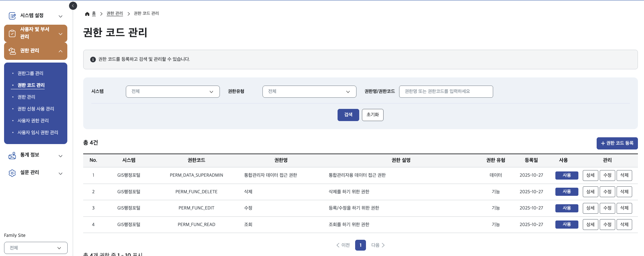Click the 사용자 및 부서 관리 clipboard icon
This screenshot has height=256, width=644.
[12, 33]
